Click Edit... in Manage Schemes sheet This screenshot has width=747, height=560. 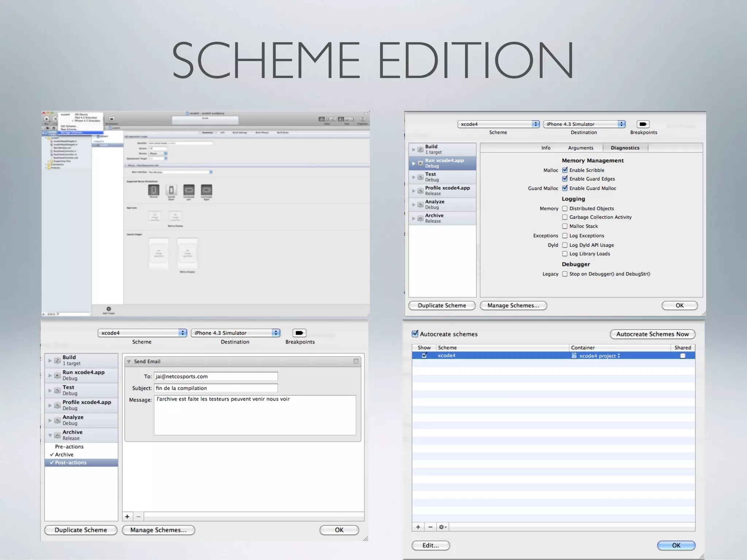click(x=431, y=545)
